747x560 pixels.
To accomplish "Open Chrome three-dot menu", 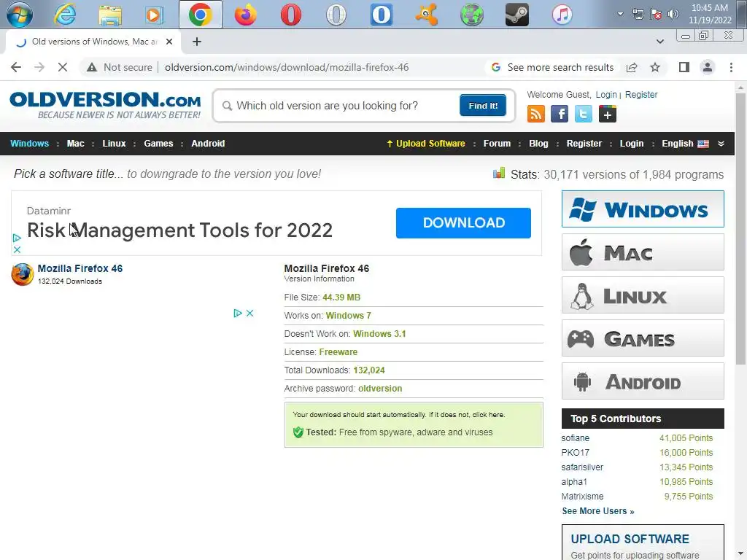I will [x=731, y=67].
